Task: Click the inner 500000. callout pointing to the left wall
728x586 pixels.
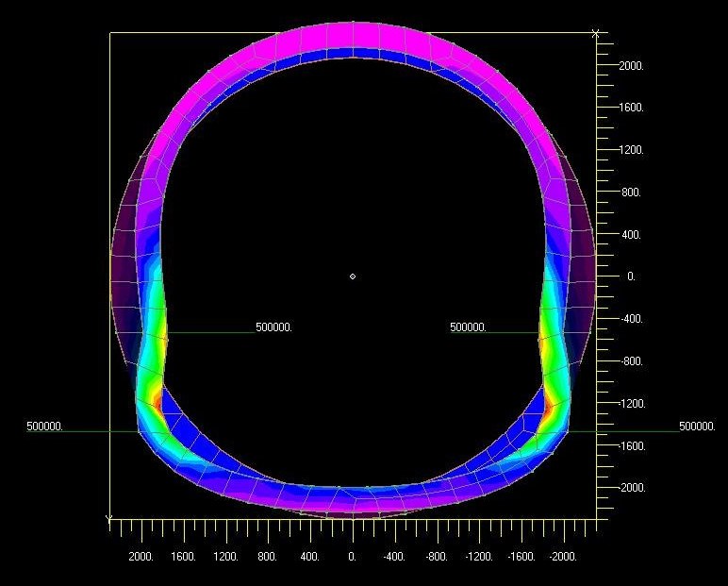Action: [273, 327]
